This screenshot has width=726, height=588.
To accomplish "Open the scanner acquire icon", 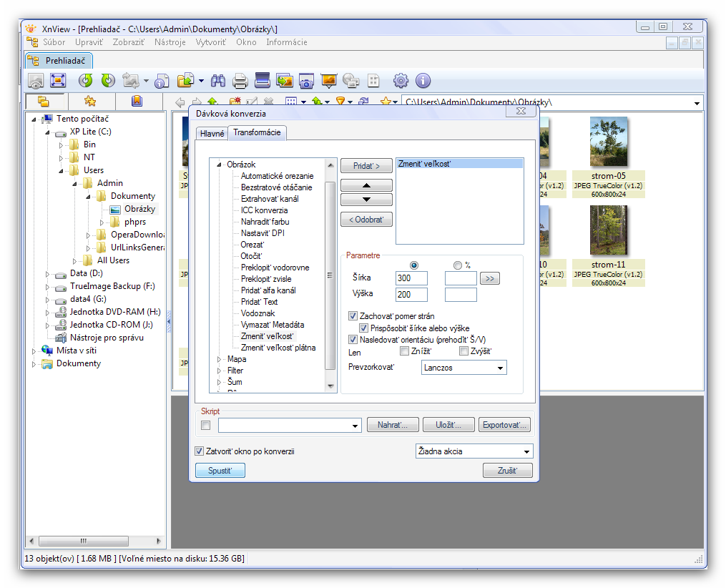I will [x=263, y=81].
